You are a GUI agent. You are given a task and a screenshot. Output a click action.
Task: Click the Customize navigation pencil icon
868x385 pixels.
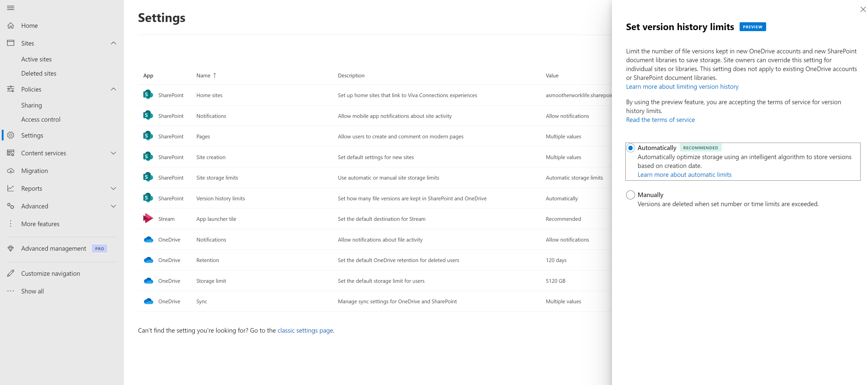pos(10,273)
